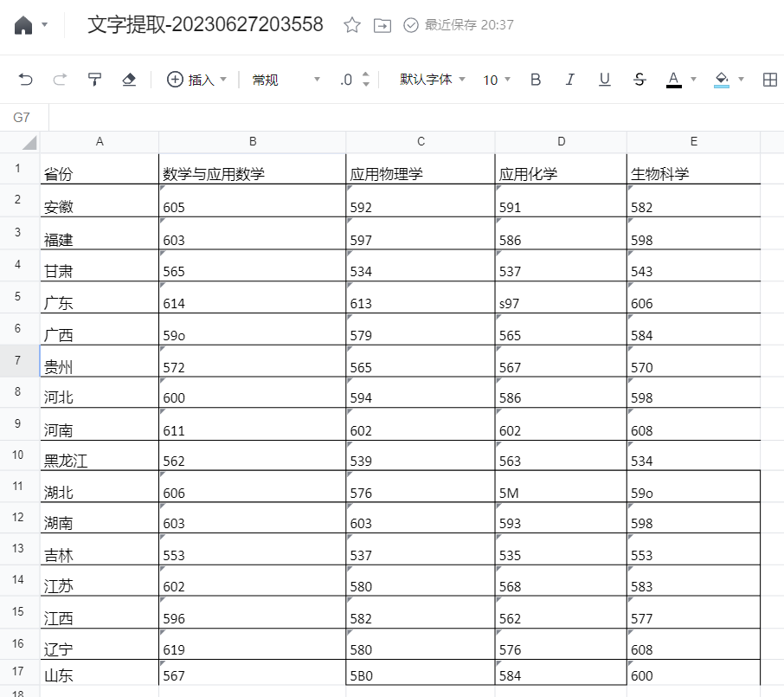Select column B header

(x=253, y=142)
